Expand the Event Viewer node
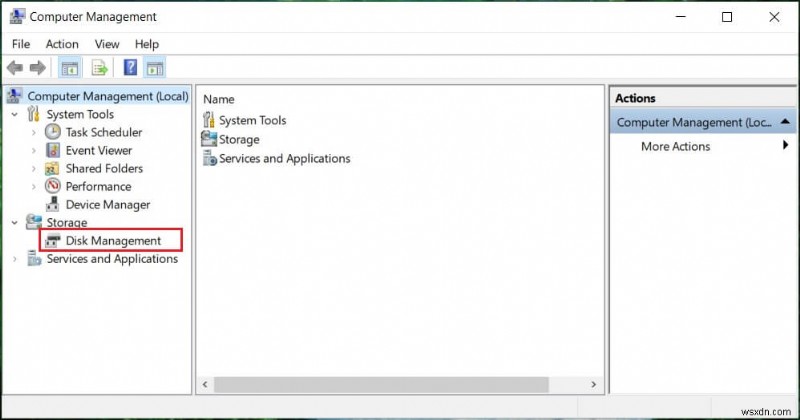 point(34,151)
